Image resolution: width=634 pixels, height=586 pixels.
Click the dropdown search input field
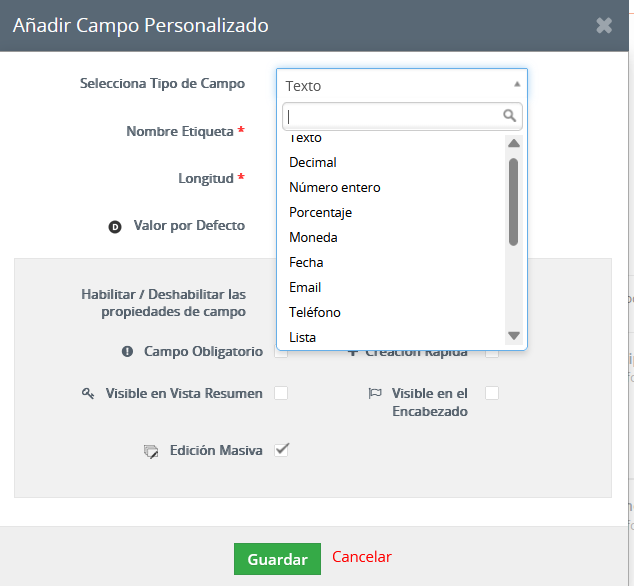click(402, 116)
